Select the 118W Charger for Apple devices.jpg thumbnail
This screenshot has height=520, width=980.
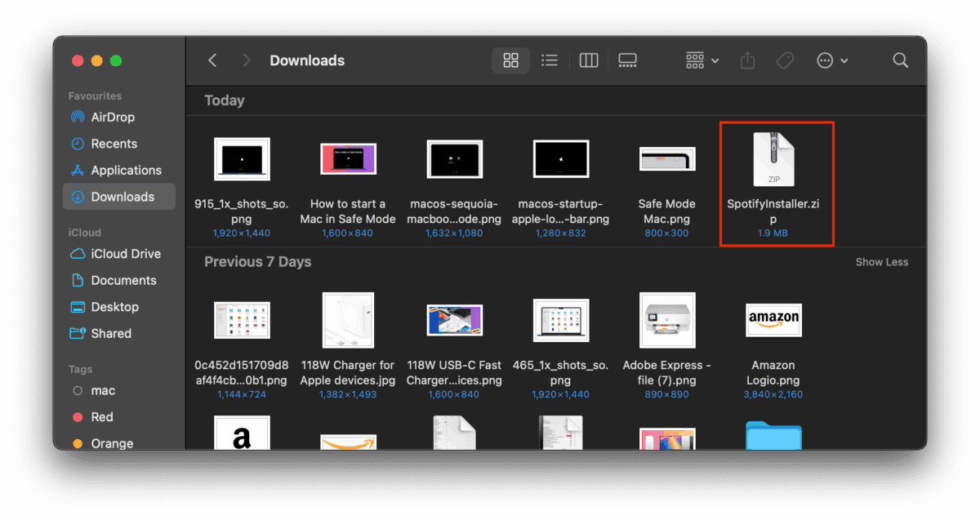[348, 320]
